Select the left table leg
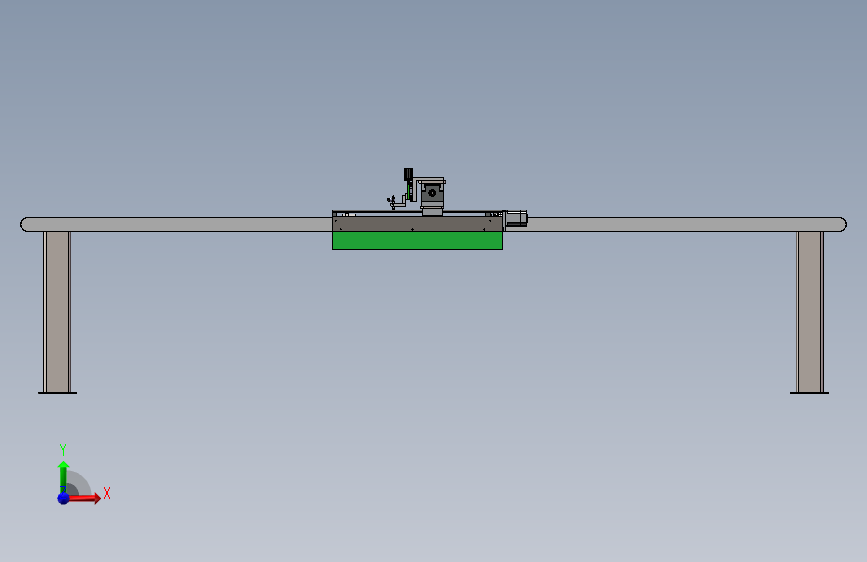Viewport: 867px width, 562px height. pos(57,312)
